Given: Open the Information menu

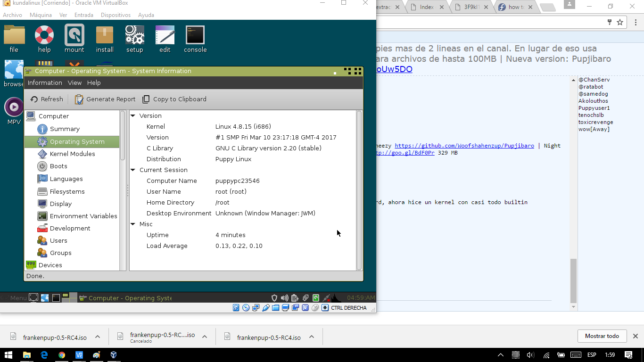Looking at the screenshot, I should click(x=45, y=82).
